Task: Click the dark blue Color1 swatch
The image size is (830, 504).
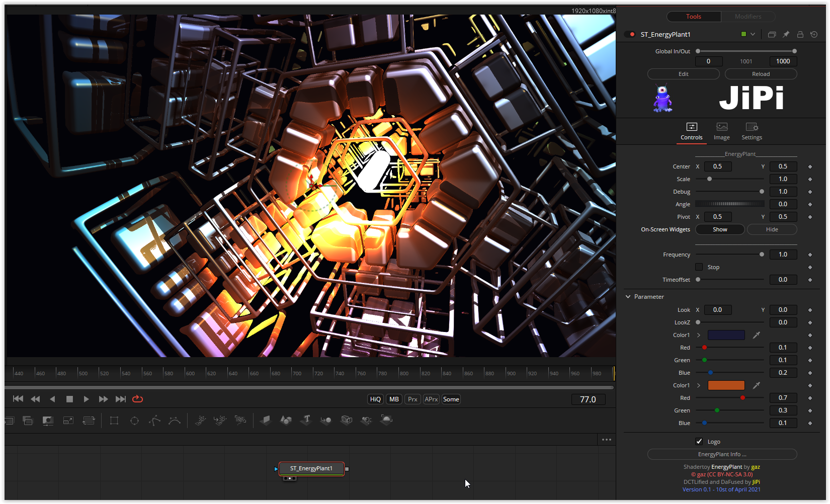Action: tap(726, 335)
